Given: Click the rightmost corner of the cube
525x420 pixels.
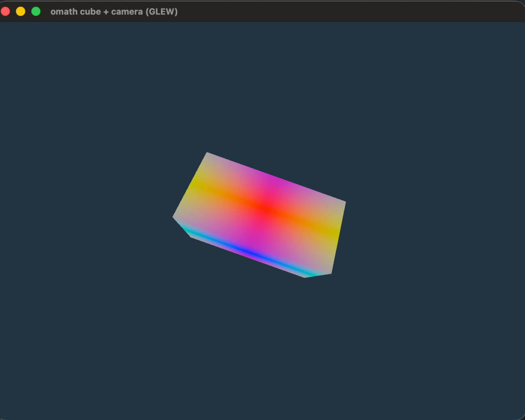Looking at the screenshot, I should [x=346, y=202].
